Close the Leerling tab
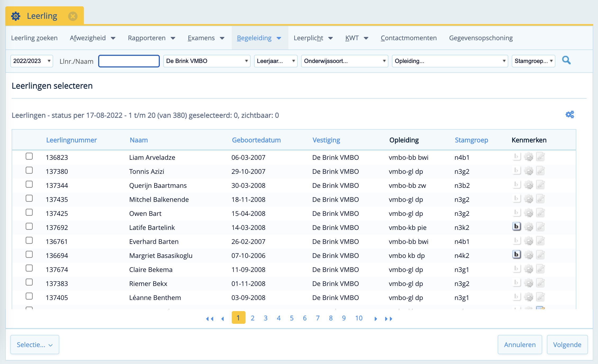Viewport: 598px width, 364px height. pyautogui.click(x=73, y=16)
